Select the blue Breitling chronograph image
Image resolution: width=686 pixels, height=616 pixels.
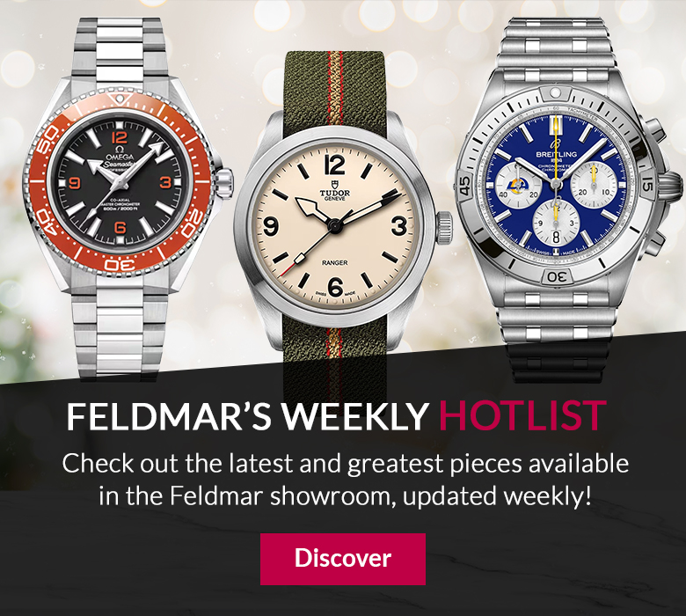point(569,199)
